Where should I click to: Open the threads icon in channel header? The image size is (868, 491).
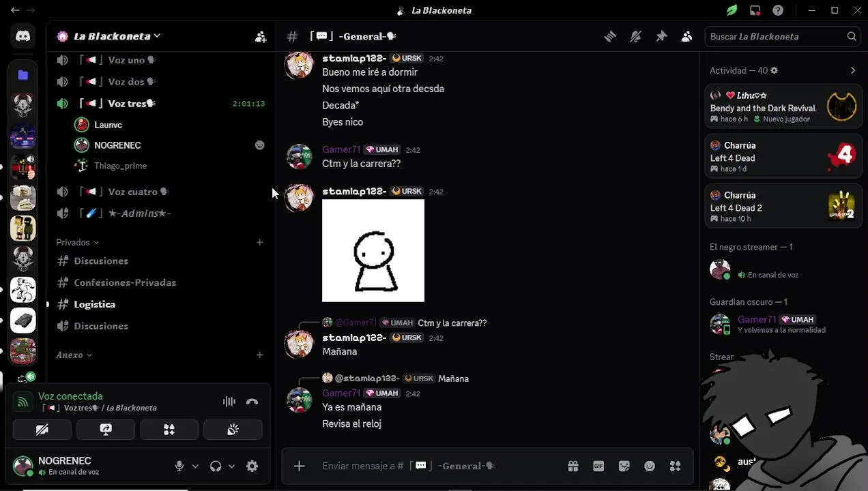pyautogui.click(x=610, y=37)
